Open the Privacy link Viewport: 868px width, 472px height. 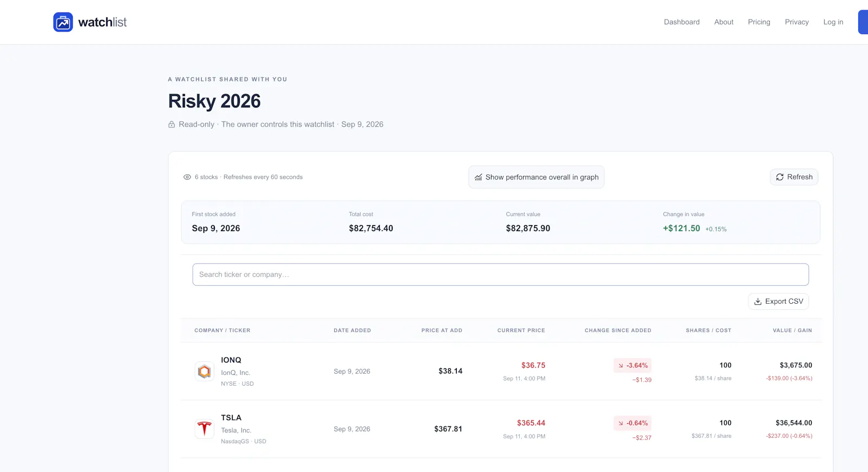pos(796,22)
